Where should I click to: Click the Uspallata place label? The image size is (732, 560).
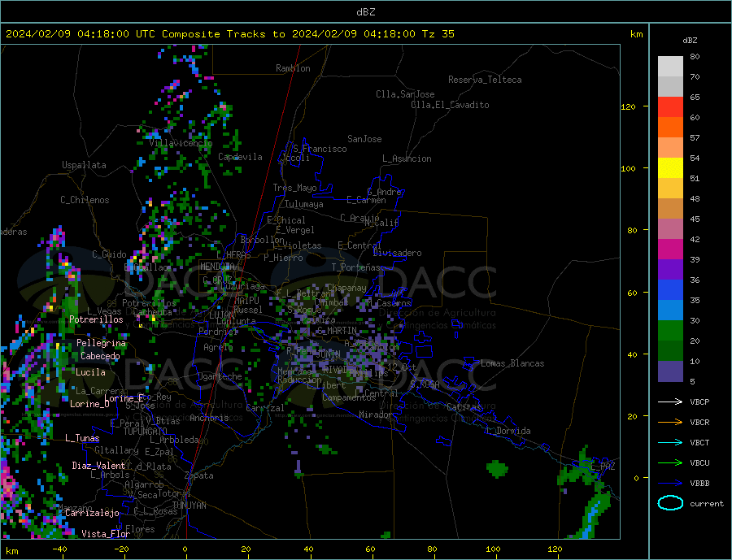(84, 165)
